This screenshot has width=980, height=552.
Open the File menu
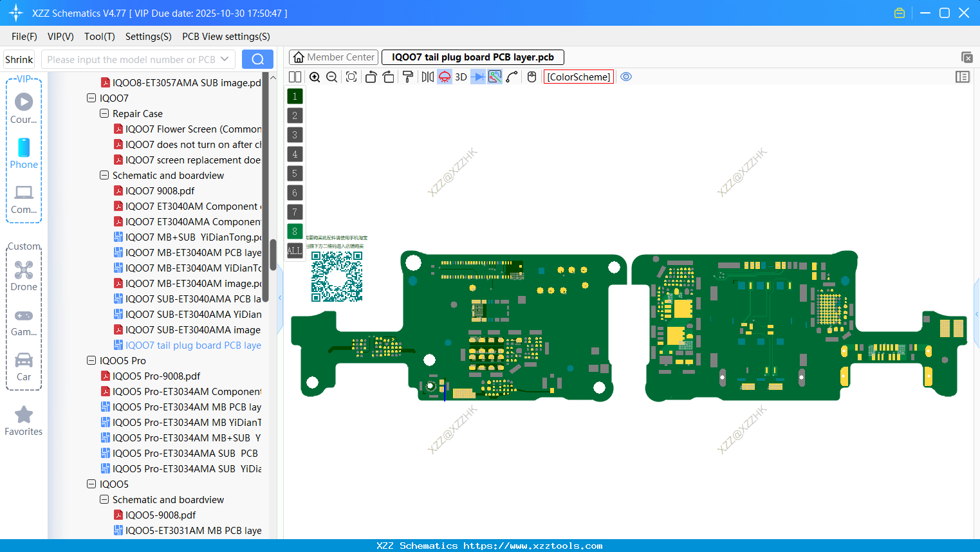click(x=24, y=37)
